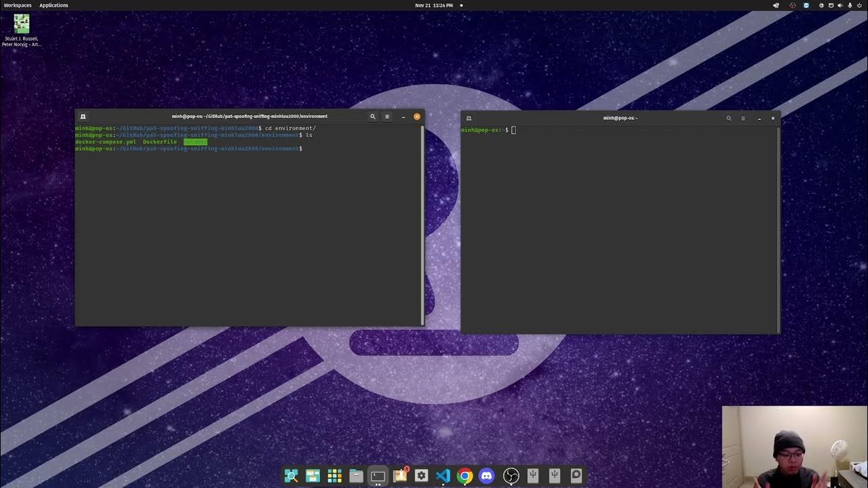This screenshot has width=868, height=488.
Task: Click the brightness sun icon in top bar
Action: click(821, 5)
